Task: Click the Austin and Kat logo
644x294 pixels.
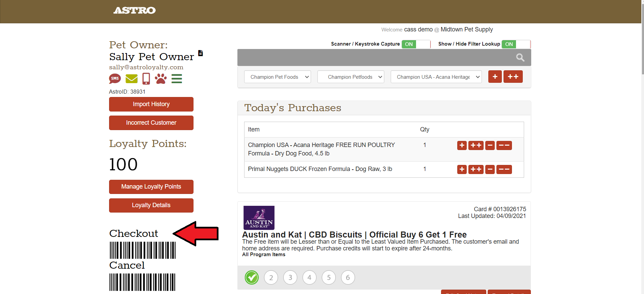Action: point(259,218)
